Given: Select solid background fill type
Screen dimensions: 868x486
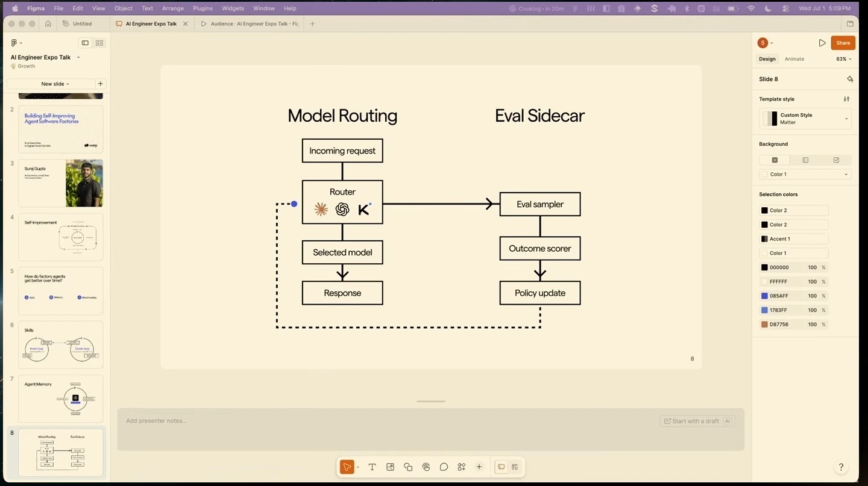Looking at the screenshot, I should tap(775, 160).
